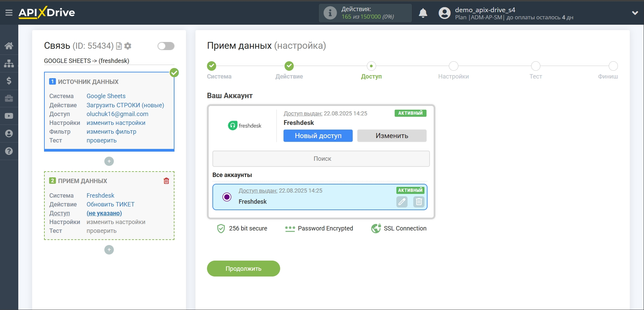Go to Тест step
The width and height of the screenshot is (644, 310).
point(536,66)
